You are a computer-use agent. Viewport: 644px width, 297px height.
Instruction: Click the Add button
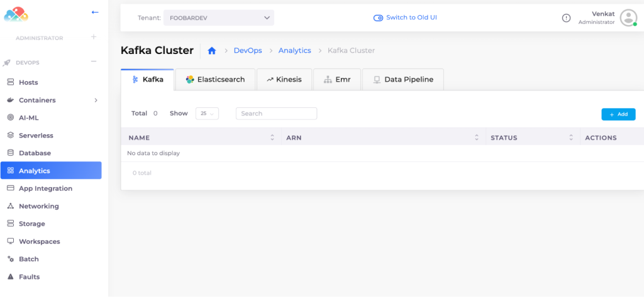click(618, 114)
